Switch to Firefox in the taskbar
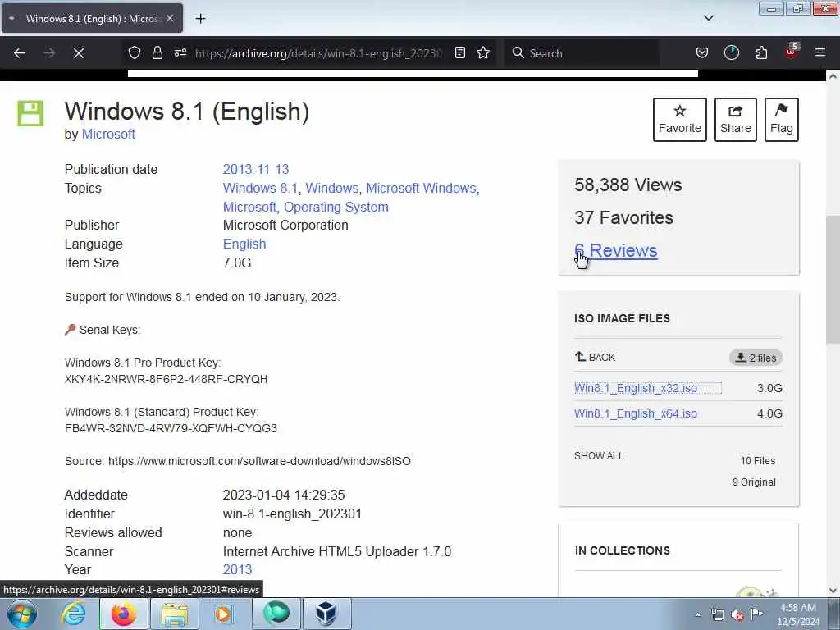The height and width of the screenshot is (630, 840). tap(123, 614)
